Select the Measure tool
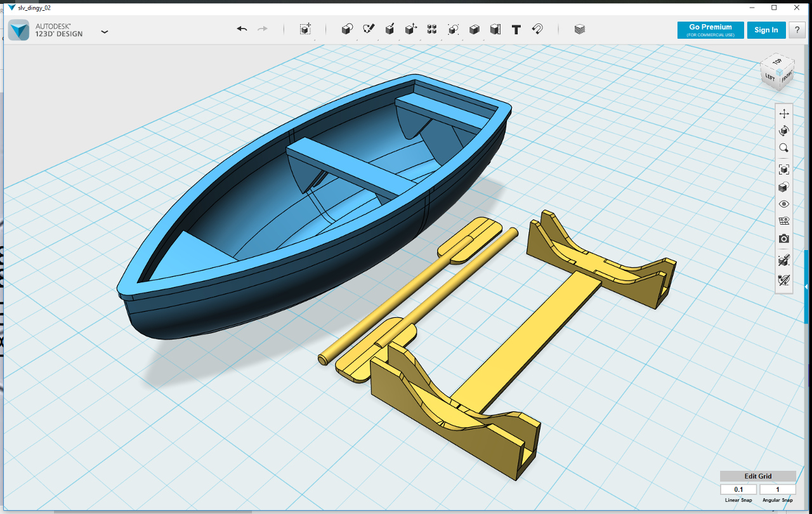 point(495,29)
